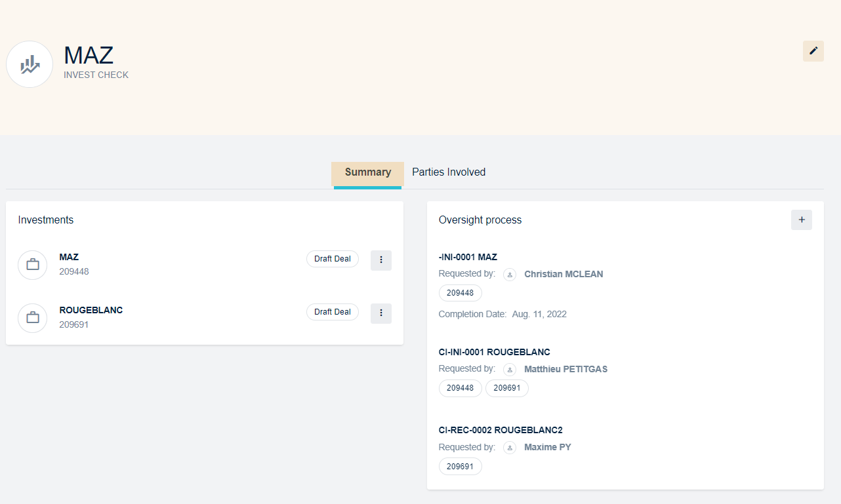
Task: Click the pencil edit icon for MAZ
Action: tap(813, 51)
